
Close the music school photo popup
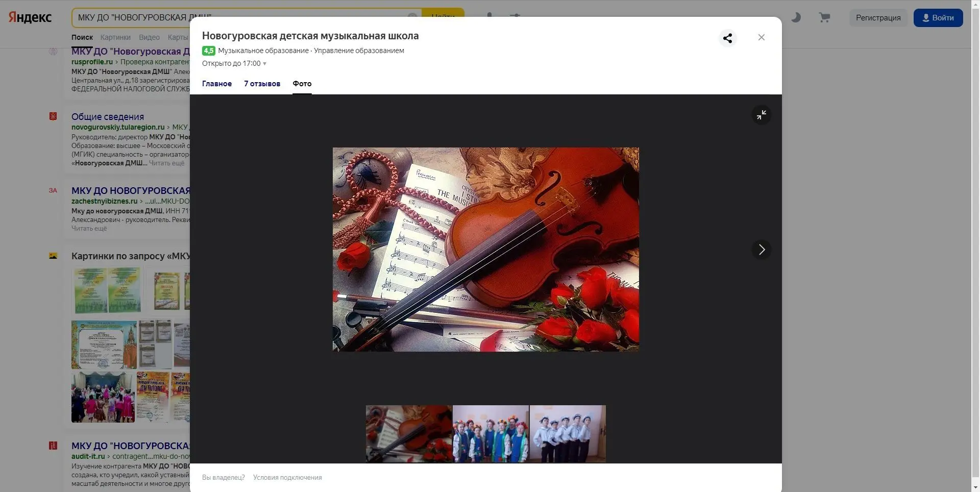point(761,38)
